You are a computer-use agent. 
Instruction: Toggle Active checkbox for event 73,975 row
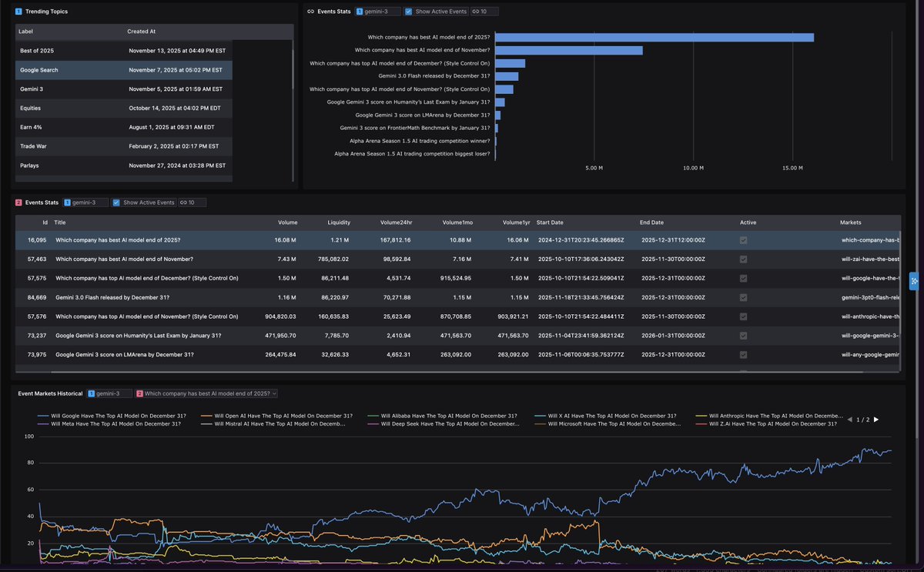coord(743,354)
